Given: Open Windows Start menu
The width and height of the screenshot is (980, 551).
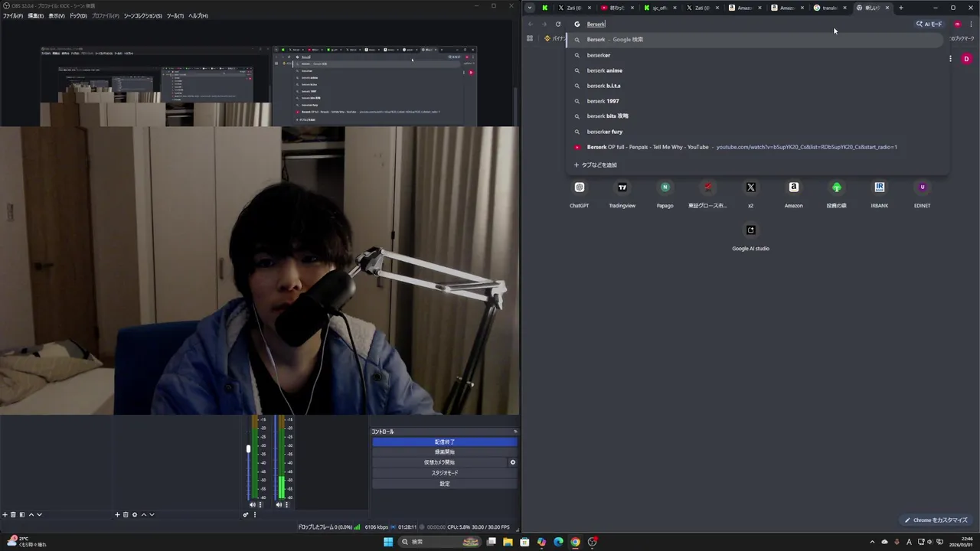Looking at the screenshot, I should point(388,542).
